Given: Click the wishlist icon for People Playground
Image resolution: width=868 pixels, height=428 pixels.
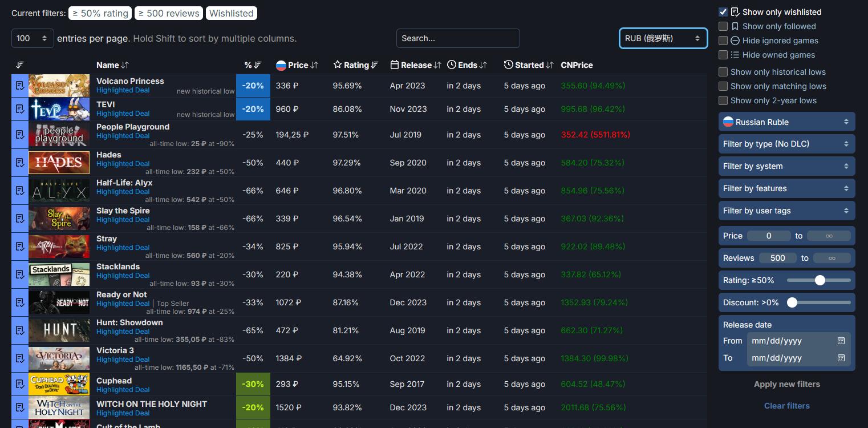Looking at the screenshot, I should pyautogui.click(x=20, y=135).
